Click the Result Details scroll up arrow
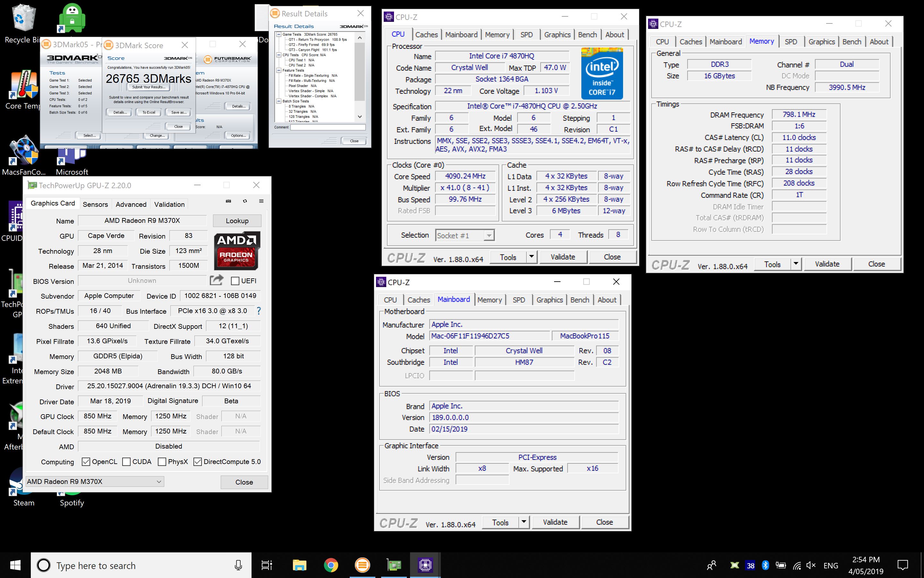The height and width of the screenshot is (578, 924). pyautogui.click(x=360, y=38)
